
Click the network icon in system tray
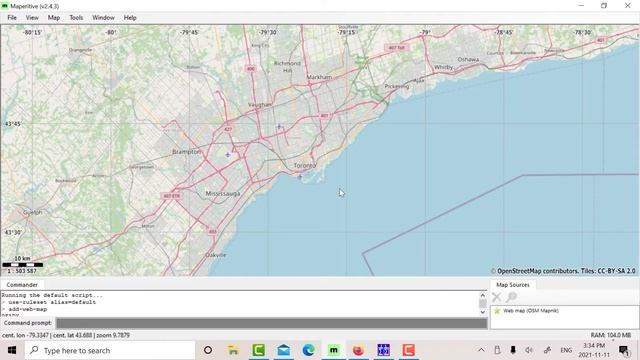pos(547,350)
